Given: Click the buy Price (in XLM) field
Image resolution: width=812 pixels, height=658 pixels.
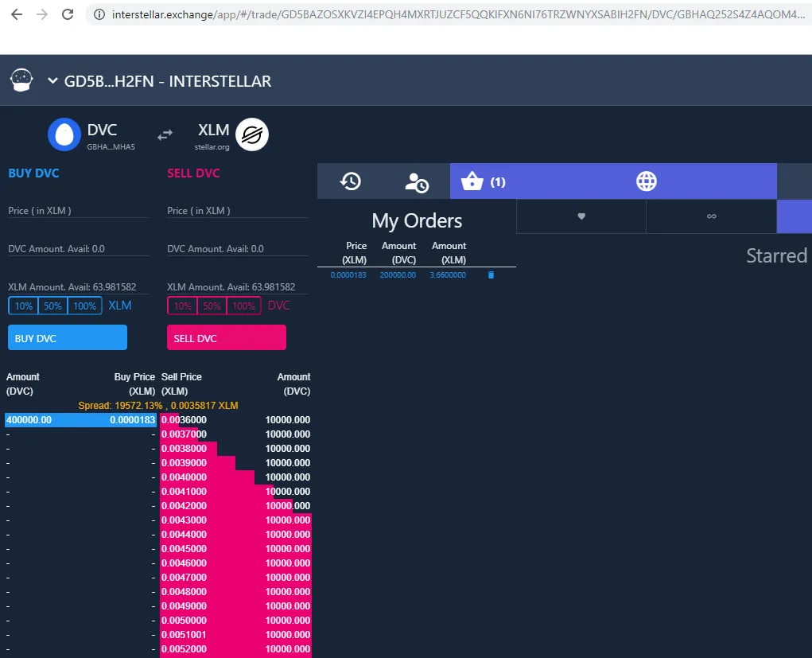Looking at the screenshot, I should click(79, 211).
